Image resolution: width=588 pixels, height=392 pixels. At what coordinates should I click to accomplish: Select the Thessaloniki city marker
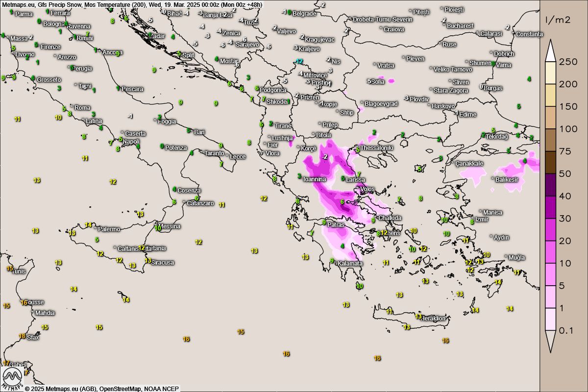[358, 147]
